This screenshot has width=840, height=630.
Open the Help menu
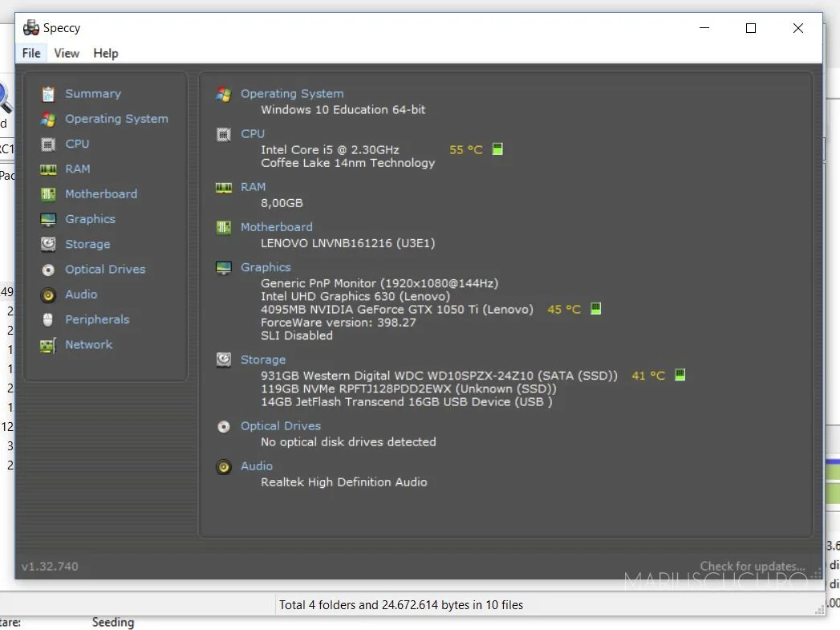pyautogui.click(x=106, y=53)
